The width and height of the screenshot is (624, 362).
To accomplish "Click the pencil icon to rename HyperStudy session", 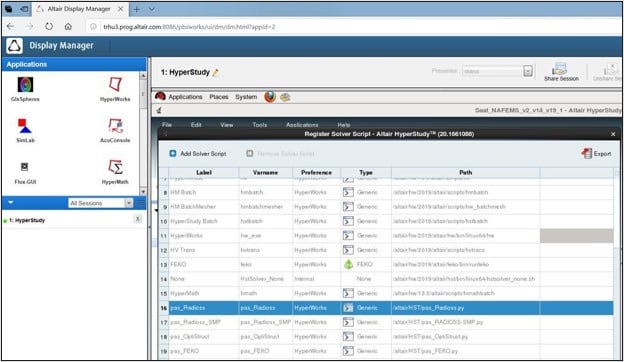I will click(216, 72).
